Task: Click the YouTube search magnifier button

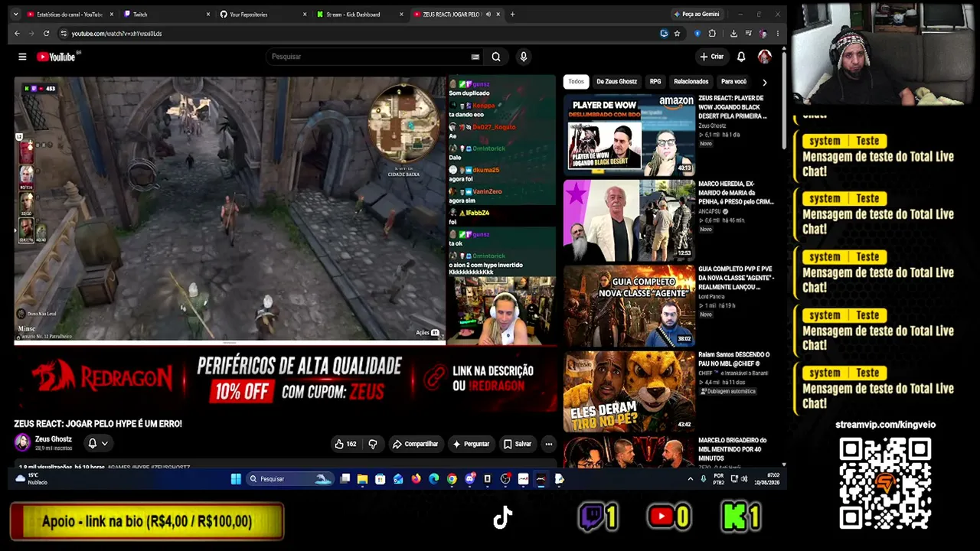Action: 496,57
